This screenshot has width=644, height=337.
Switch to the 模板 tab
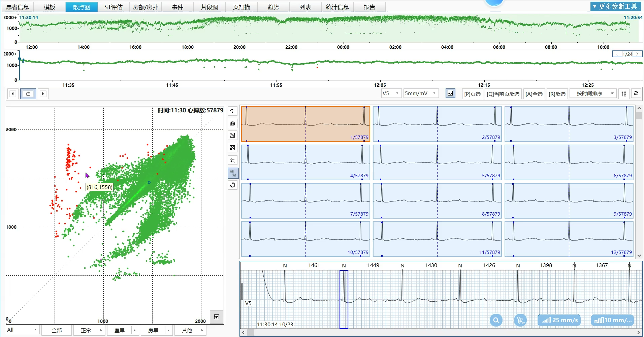click(x=50, y=7)
